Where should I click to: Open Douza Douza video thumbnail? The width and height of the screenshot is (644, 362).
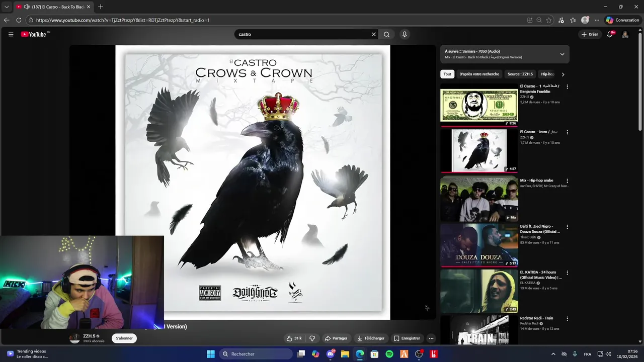(479, 245)
